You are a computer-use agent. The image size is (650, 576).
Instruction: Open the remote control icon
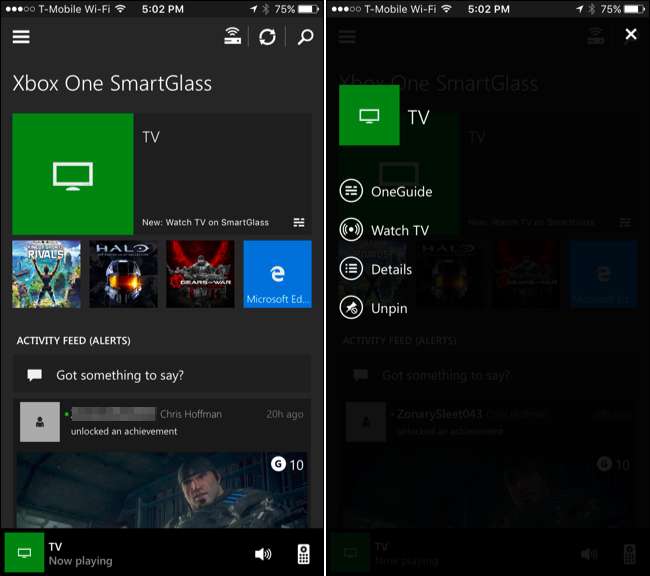303,553
